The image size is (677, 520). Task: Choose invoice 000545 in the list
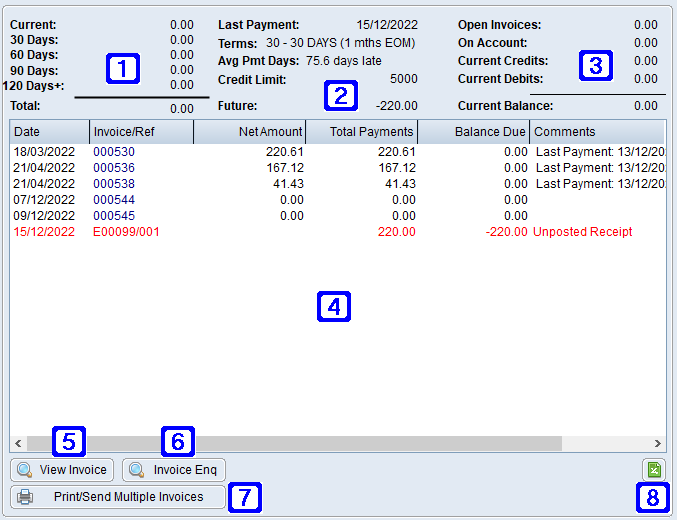pos(113,215)
